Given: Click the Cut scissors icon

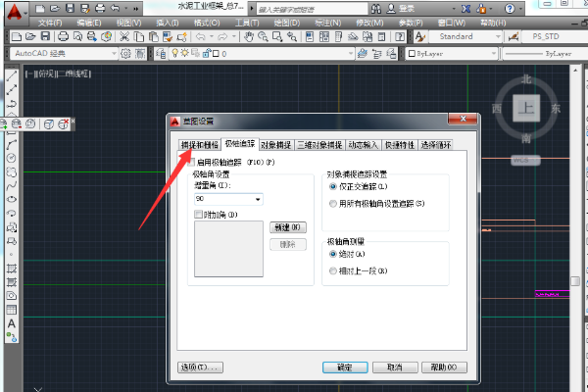Looking at the screenshot, I should tap(124, 36).
